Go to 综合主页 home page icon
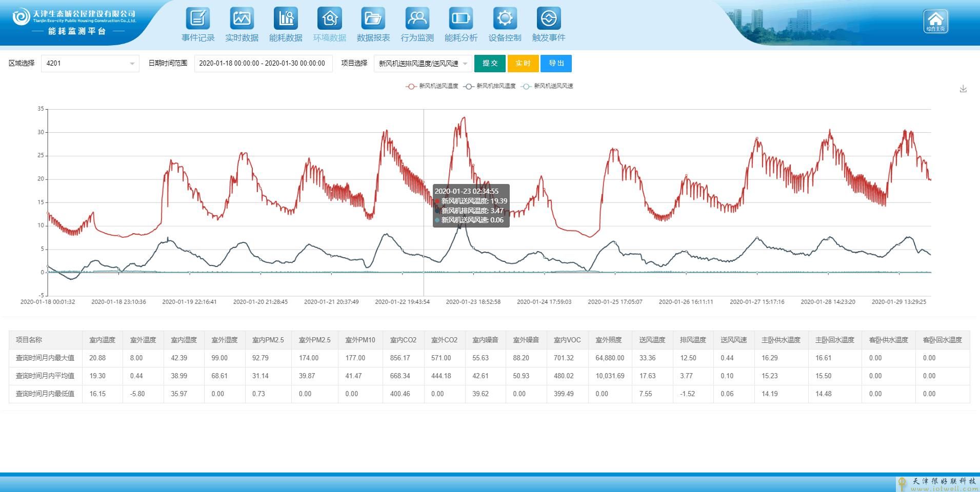Screen dimensions: 980x492 [935, 21]
